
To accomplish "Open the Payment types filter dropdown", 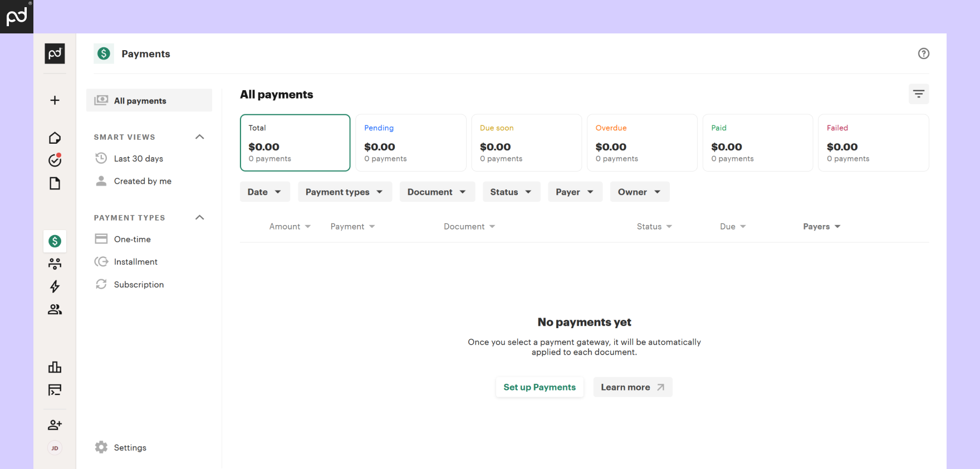I will (x=345, y=192).
